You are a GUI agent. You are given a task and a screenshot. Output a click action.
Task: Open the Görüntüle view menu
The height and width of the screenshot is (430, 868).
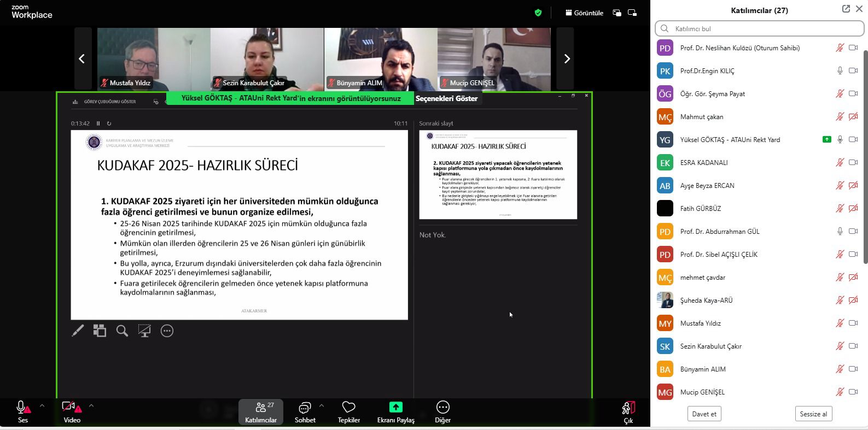pyautogui.click(x=584, y=13)
